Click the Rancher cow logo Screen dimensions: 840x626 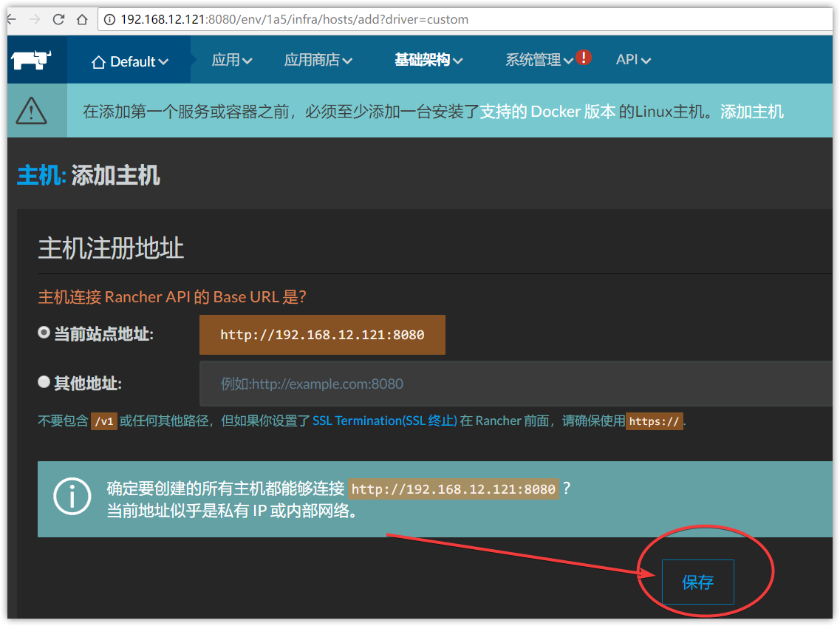pos(31,59)
